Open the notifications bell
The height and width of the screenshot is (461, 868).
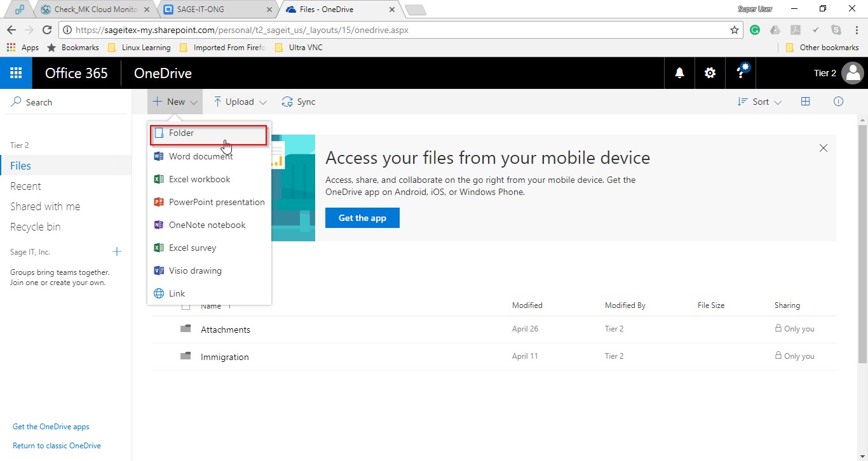pyautogui.click(x=679, y=73)
